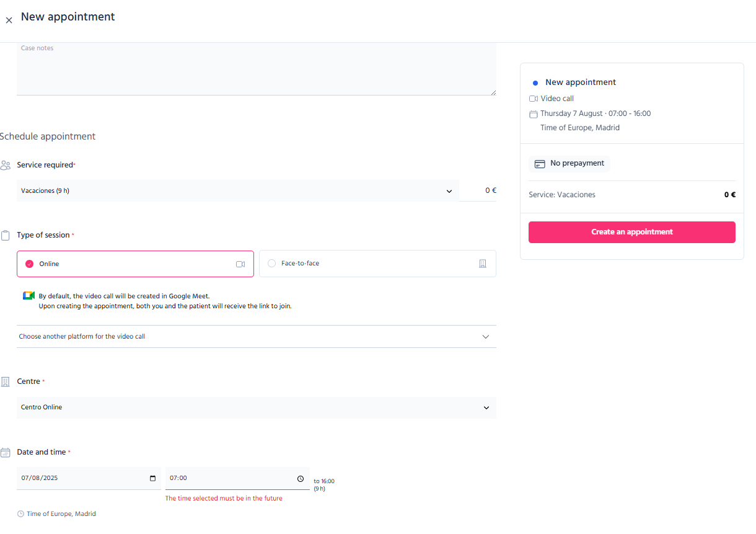Viewport: 756px width, 534px height.
Task: Click the bold 0 € total in summary
Action: coord(730,195)
